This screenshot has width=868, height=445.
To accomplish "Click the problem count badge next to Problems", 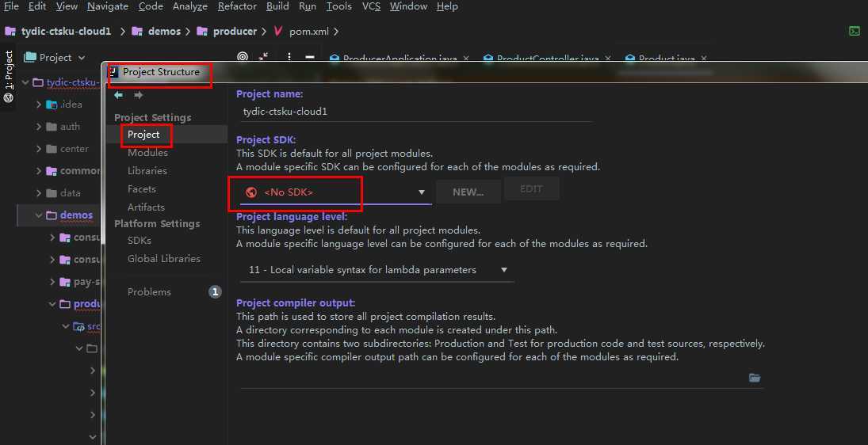I will 215,292.
